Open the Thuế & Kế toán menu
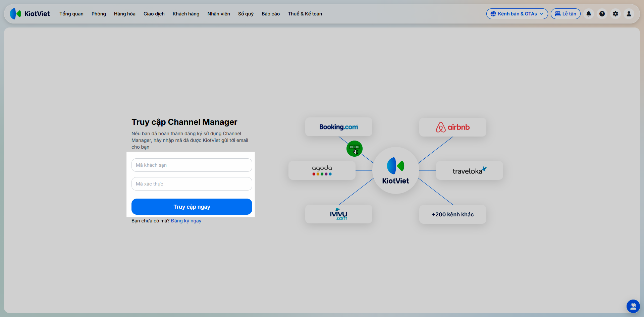The width and height of the screenshot is (644, 317). click(305, 14)
